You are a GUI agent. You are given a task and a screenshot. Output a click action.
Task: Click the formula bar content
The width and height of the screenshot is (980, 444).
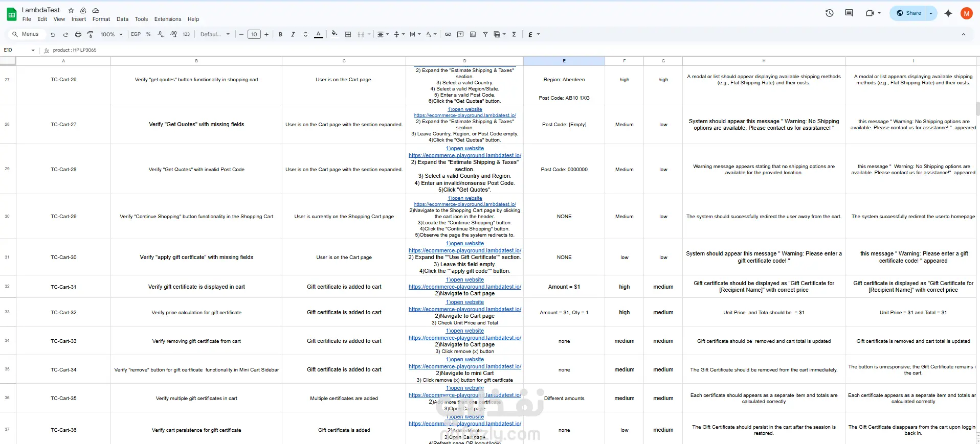[x=75, y=50]
